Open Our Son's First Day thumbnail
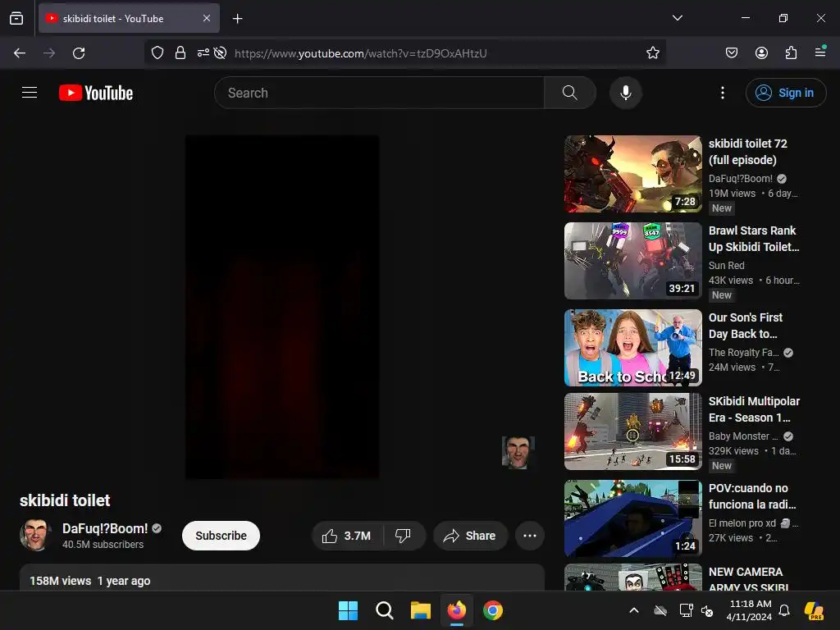The height and width of the screenshot is (630, 840). (x=632, y=347)
